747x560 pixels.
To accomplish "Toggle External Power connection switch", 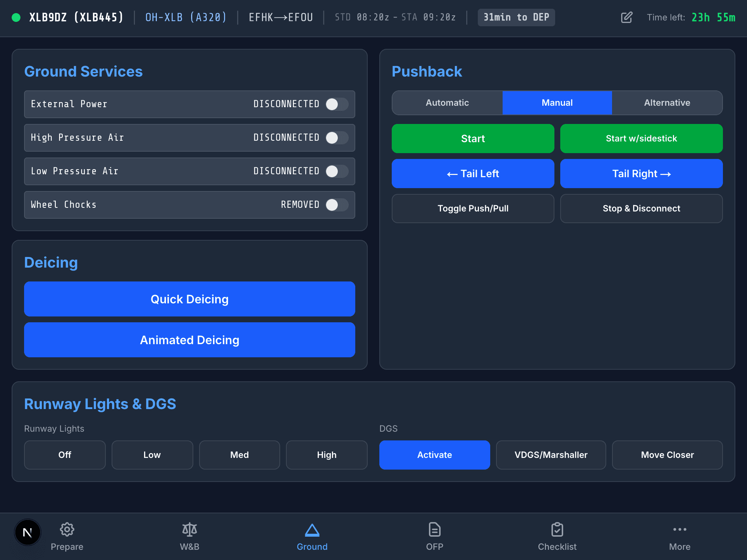I will (337, 104).
